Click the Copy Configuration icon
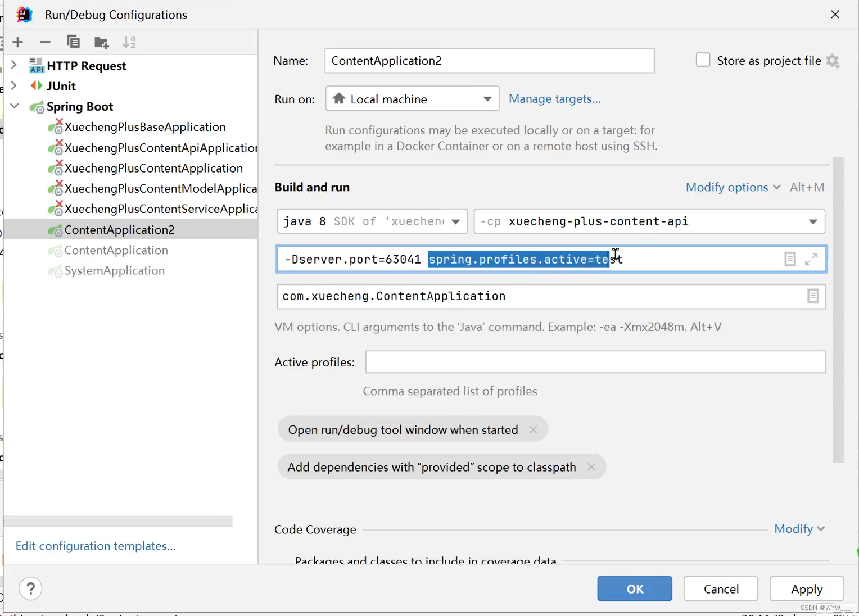This screenshot has height=616, width=859. (73, 42)
